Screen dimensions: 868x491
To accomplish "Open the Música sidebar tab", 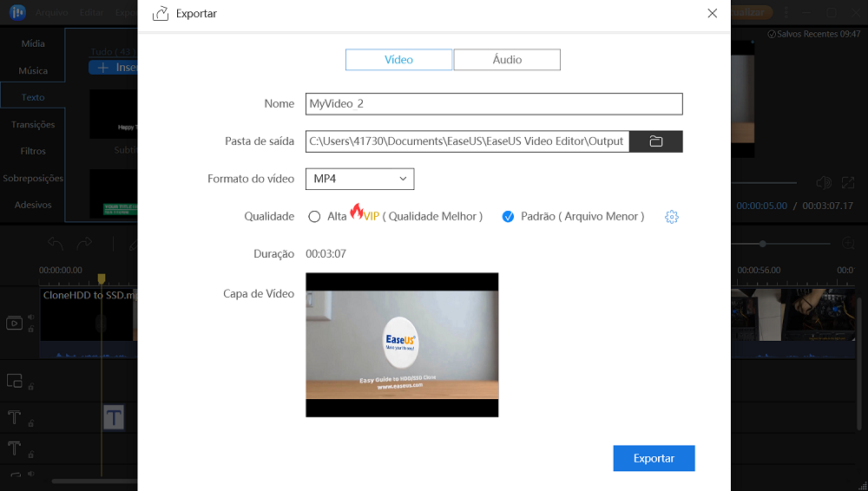I will pyautogui.click(x=33, y=71).
